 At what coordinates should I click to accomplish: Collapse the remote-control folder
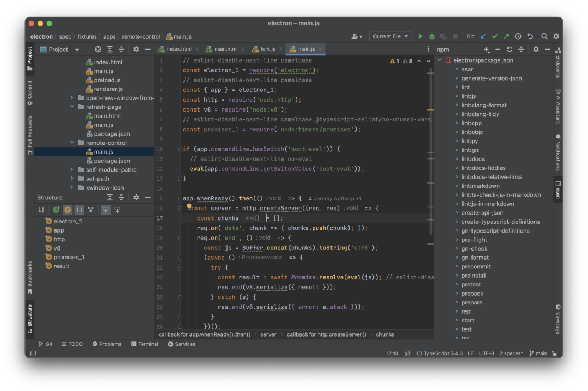[x=72, y=143]
